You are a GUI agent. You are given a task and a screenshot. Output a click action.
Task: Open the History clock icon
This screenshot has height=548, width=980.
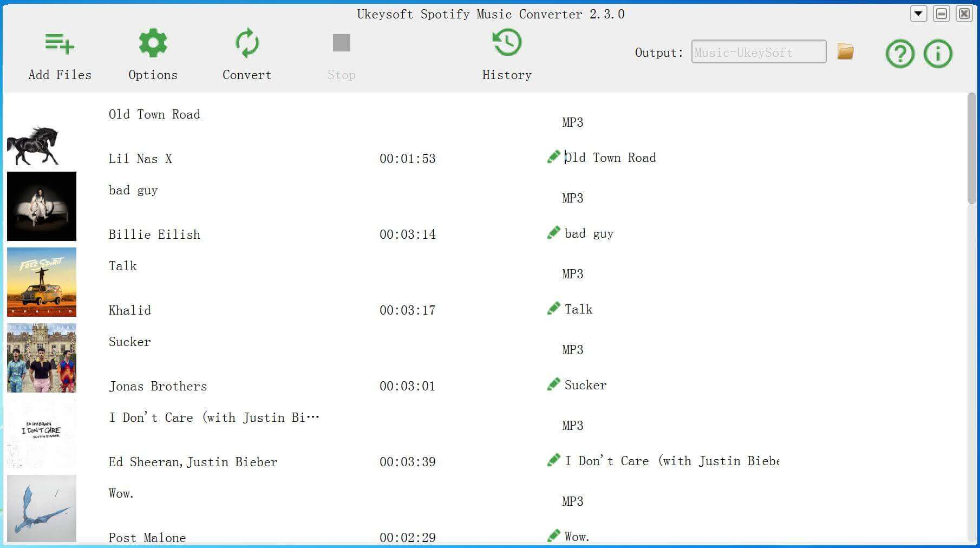(507, 42)
